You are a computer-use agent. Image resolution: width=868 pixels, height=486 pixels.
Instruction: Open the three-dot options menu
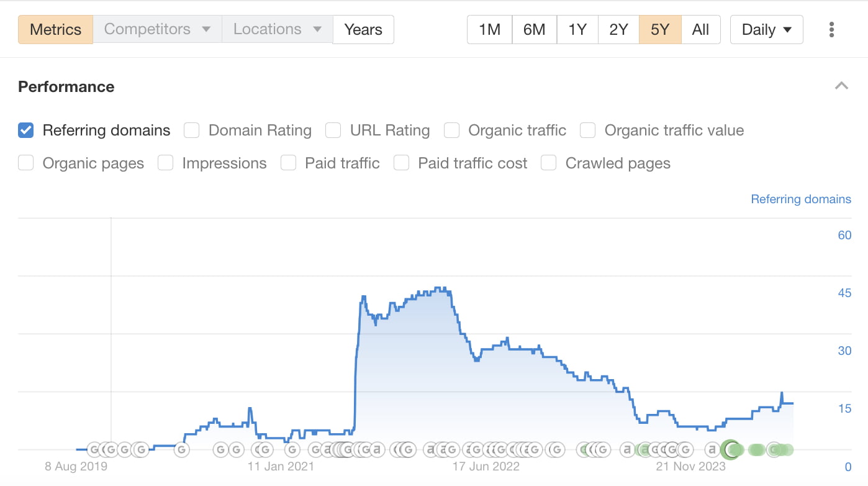831,29
